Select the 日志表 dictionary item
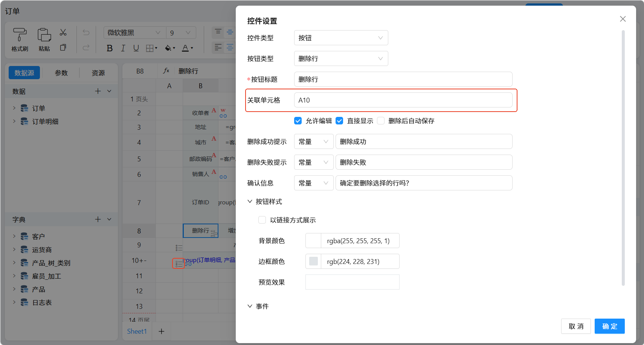 pos(42,302)
